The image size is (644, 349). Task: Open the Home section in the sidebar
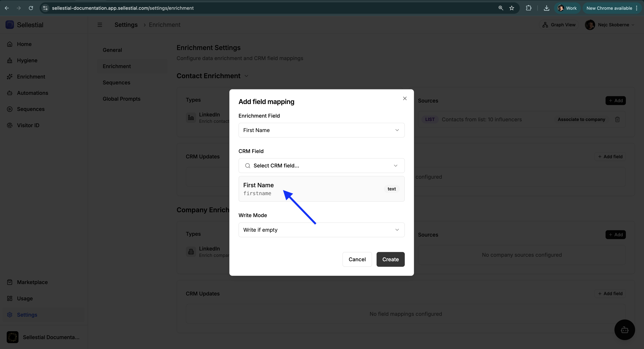coord(24,44)
